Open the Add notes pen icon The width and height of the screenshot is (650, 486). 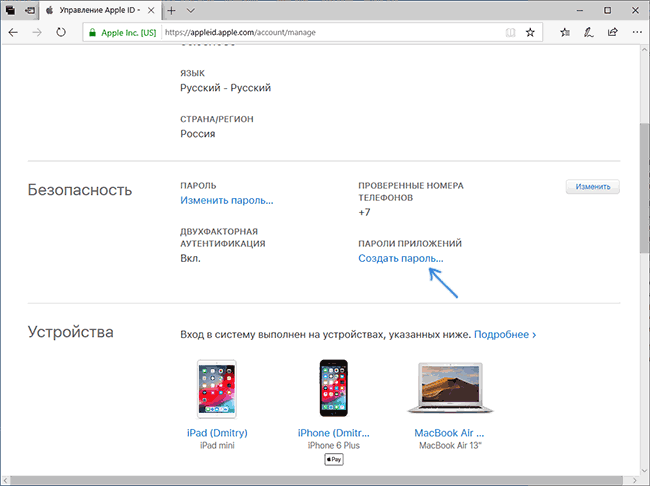tap(589, 32)
